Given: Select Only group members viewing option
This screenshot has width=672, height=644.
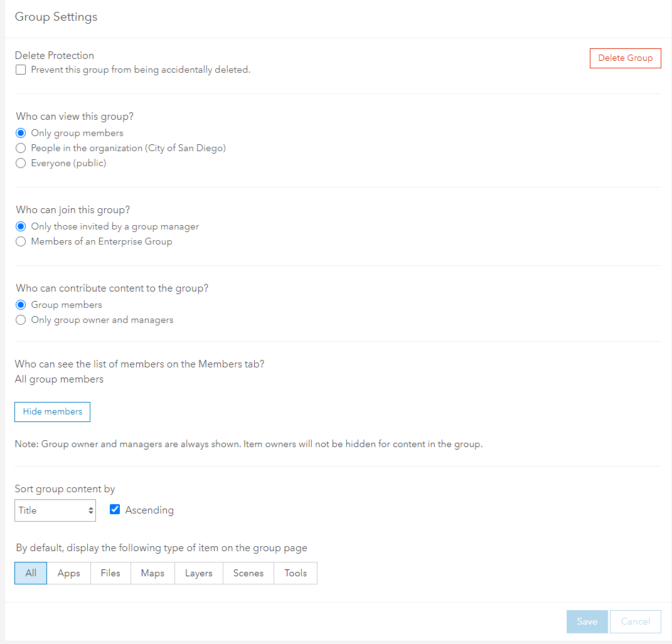Looking at the screenshot, I should pos(21,133).
